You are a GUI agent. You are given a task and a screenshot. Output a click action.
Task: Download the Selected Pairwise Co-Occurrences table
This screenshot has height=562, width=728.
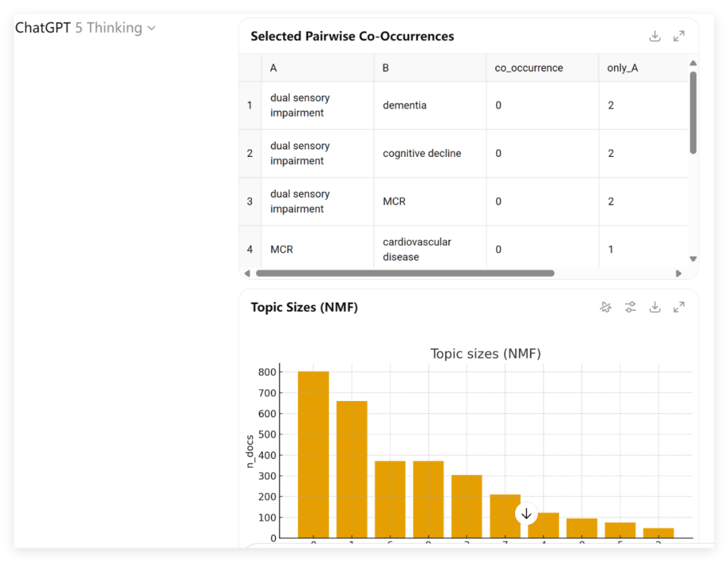click(655, 36)
